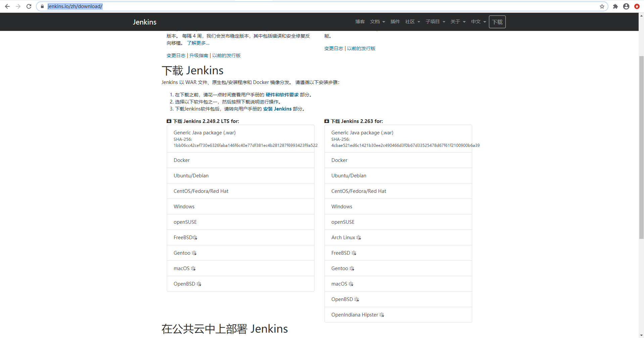Screen dimensions: 644x338
Task: Go back using the browser back arrow
Action: pyautogui.click(x=7, y=6)
